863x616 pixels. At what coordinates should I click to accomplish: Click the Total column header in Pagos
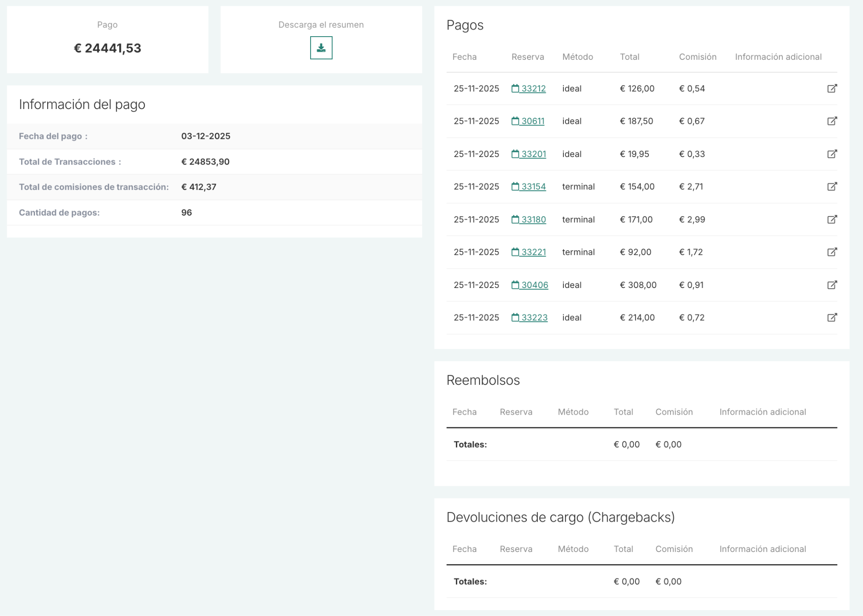629,57
